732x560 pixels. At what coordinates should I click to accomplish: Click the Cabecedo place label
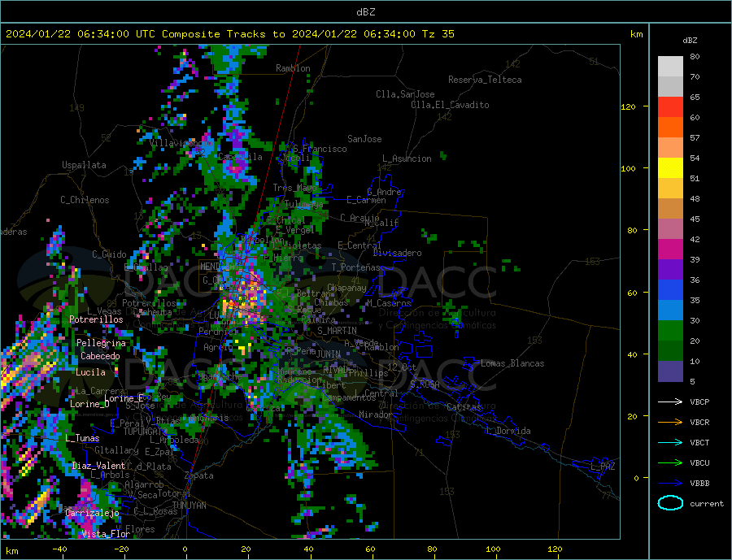(100, 356)
